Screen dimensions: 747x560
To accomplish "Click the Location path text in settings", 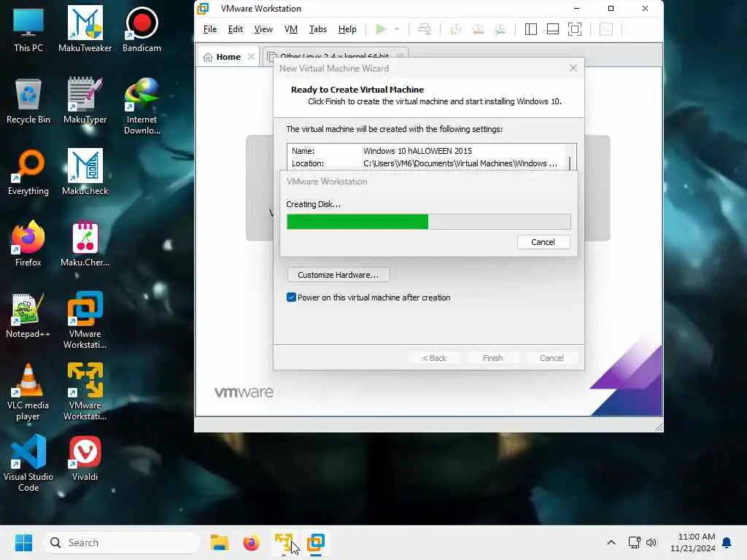I will point(460,163).
